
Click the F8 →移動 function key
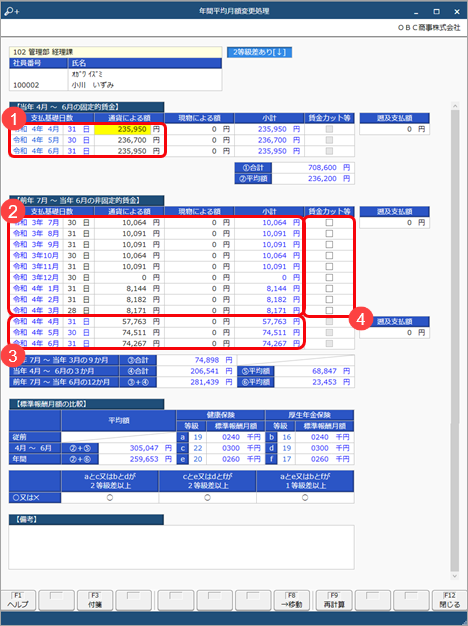tap(292, 600)
